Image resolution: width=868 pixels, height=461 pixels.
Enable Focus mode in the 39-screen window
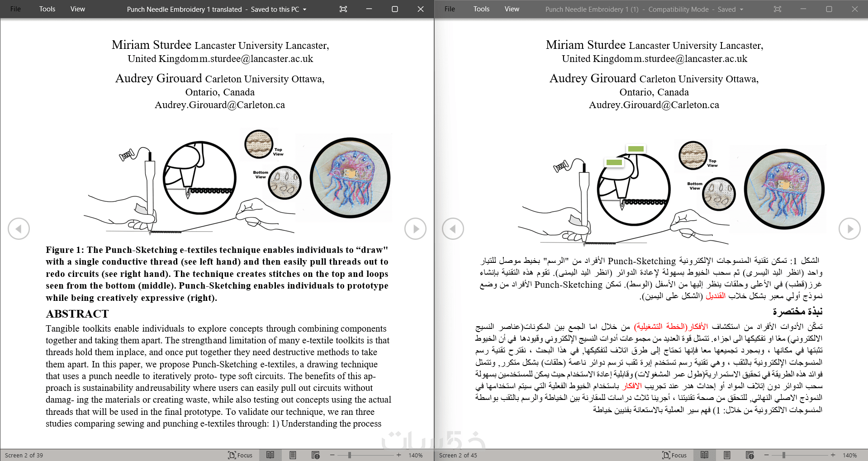tap(240, 455)
